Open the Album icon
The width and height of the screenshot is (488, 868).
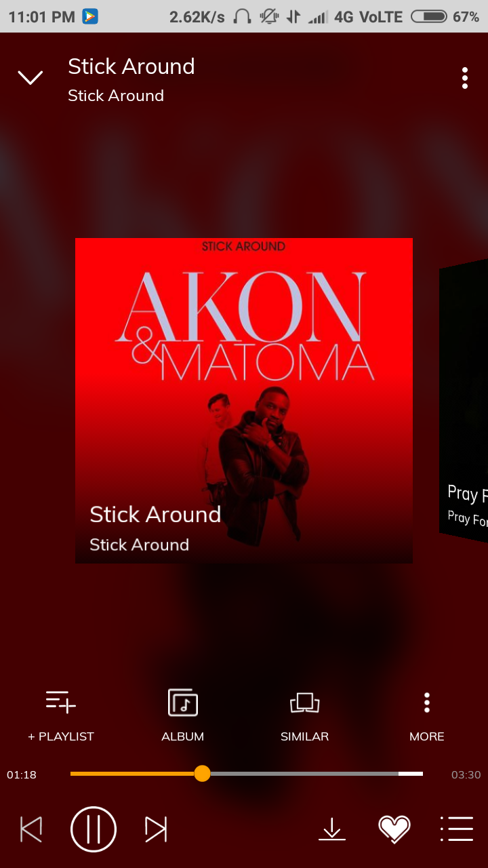(x=183, y=703)
